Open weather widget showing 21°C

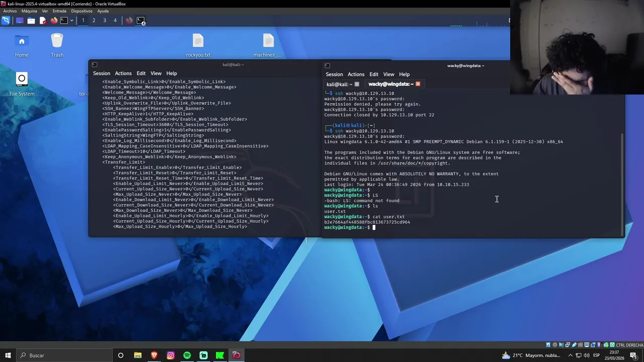531,355
